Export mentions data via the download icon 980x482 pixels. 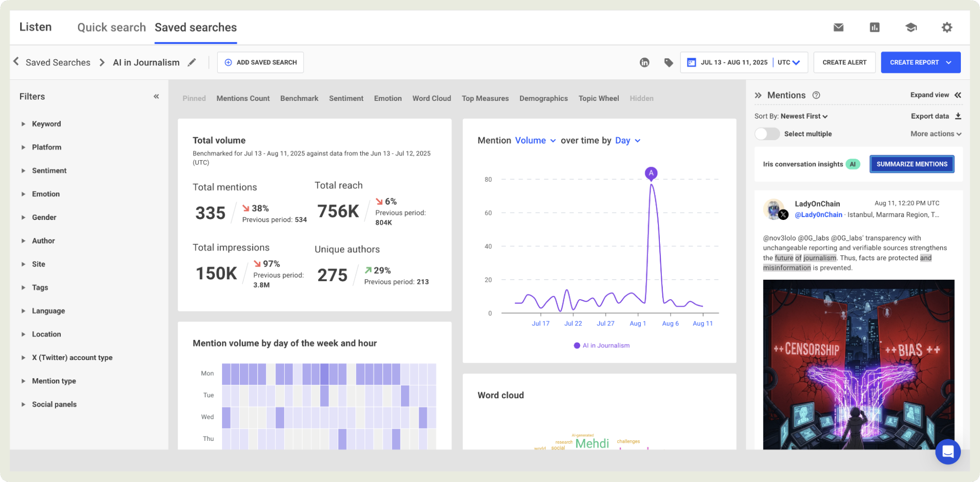tap(957, 116)
